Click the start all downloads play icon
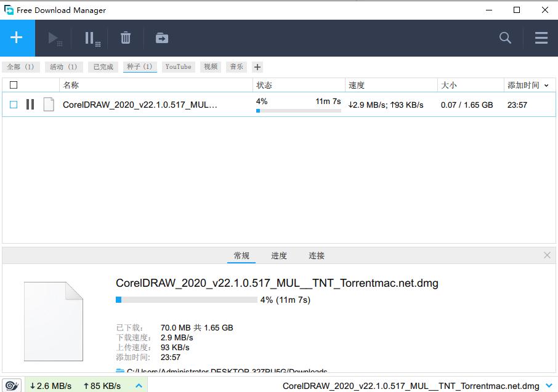 [55, 38]
